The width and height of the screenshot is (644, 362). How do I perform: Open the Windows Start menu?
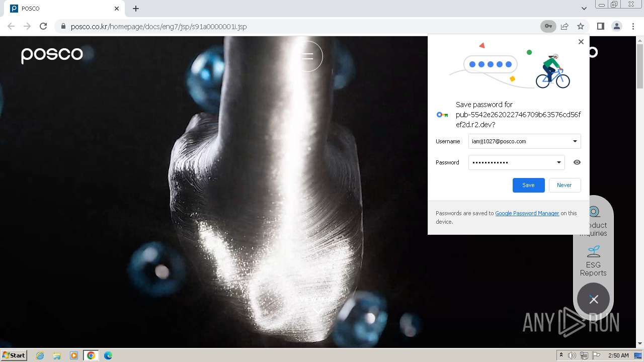[x=14, y=355]
